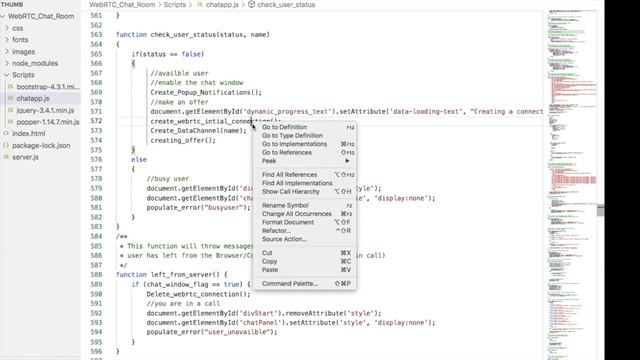Screen dimensions: 640x360
Task: Open jquery-3.4.1.min.js file
Action: pyautogui.click(x=45, y=110)
